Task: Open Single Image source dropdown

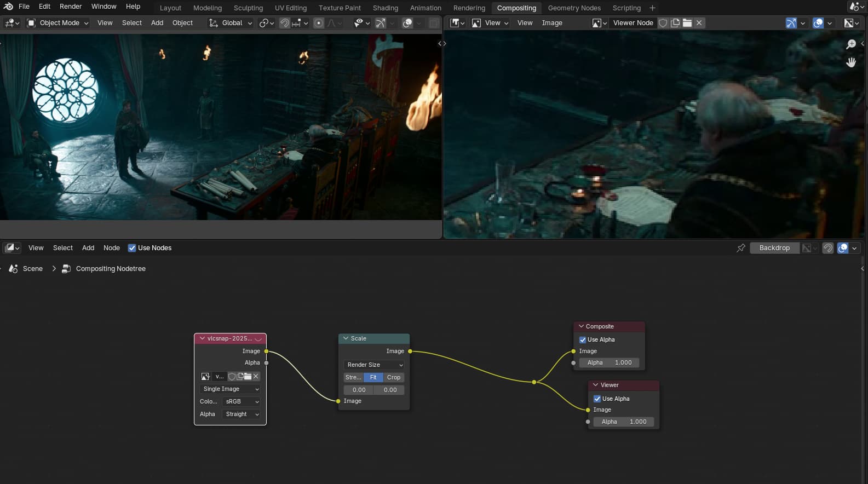Action: (230, 389)
